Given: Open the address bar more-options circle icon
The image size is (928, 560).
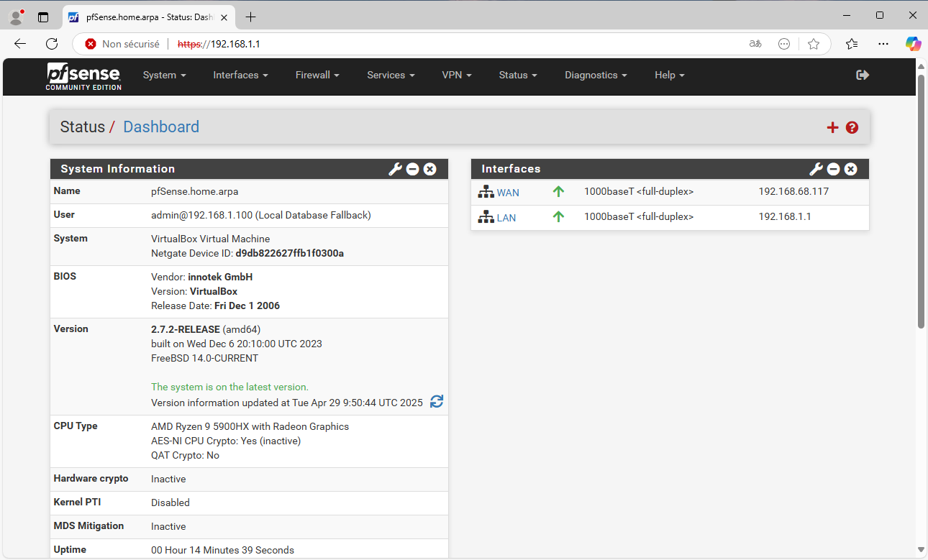Looking at the screenshot, I should tap(785, 44).
